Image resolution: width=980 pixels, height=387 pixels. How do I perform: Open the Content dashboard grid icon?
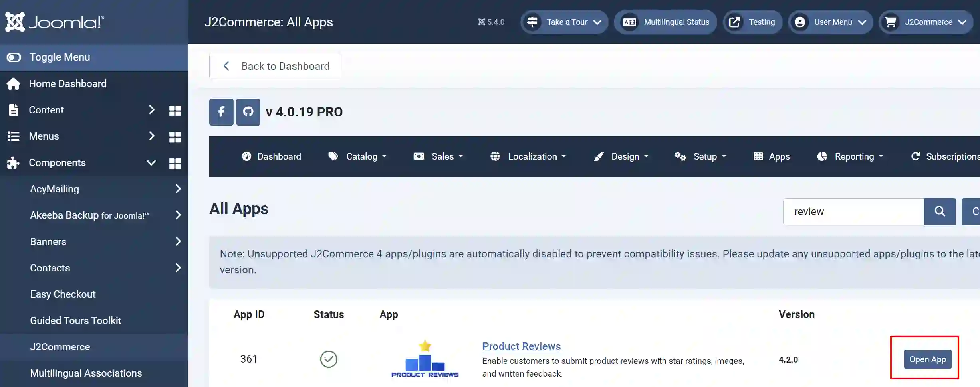(175, 111)
